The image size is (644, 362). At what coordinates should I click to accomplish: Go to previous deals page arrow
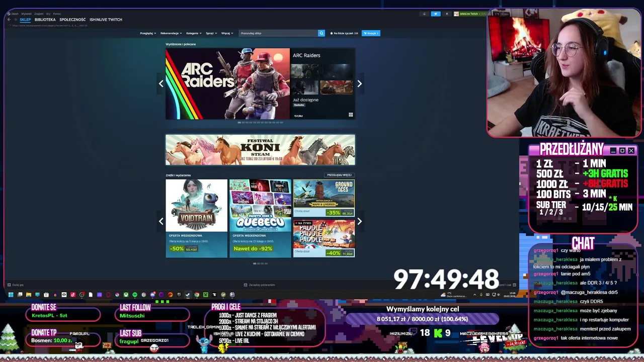(x=161, y=221)
